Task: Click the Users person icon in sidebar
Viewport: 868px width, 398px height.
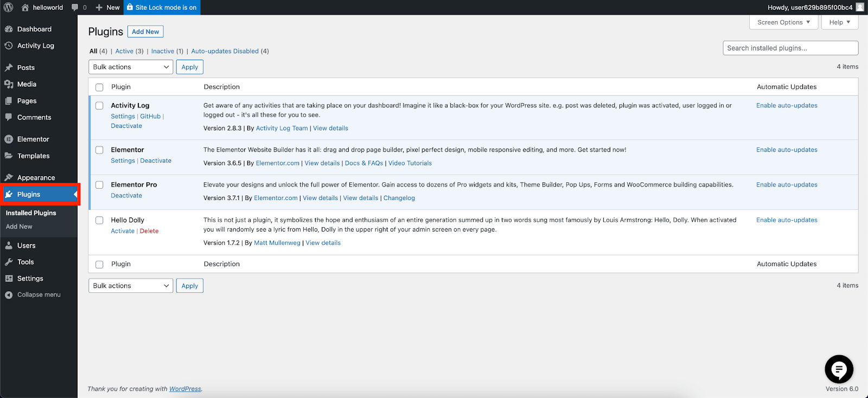Action: click(x=9, y=246)
